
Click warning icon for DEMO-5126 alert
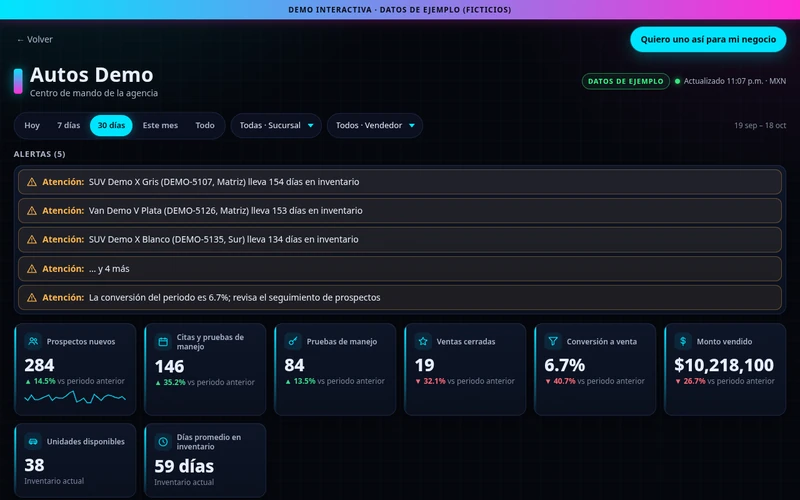pos(32,211)
